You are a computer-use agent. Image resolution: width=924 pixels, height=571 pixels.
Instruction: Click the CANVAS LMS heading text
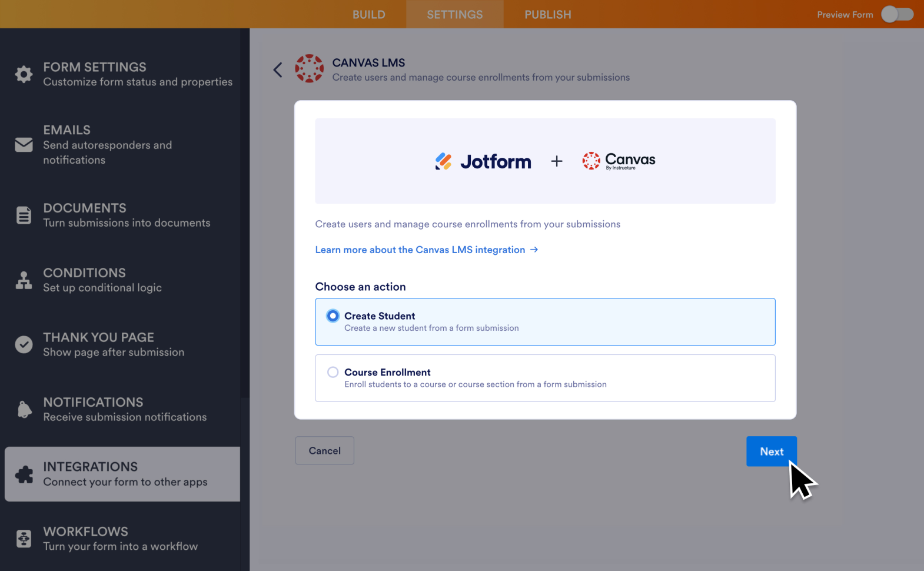pyautogui.click(x=368, y=62)
